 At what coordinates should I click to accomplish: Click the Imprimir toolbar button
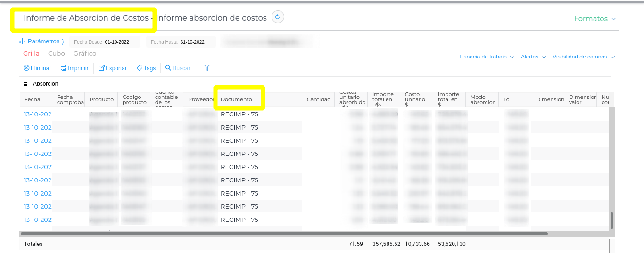tap(74, 68)
